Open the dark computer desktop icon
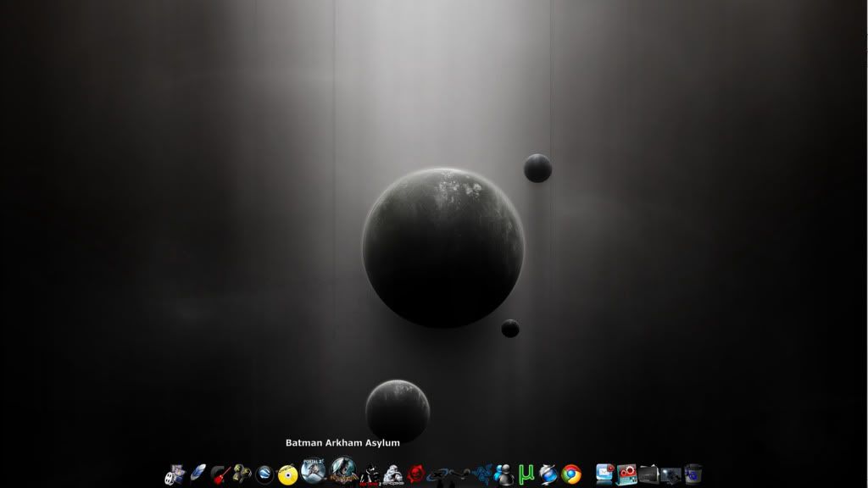 click(670, 475)
